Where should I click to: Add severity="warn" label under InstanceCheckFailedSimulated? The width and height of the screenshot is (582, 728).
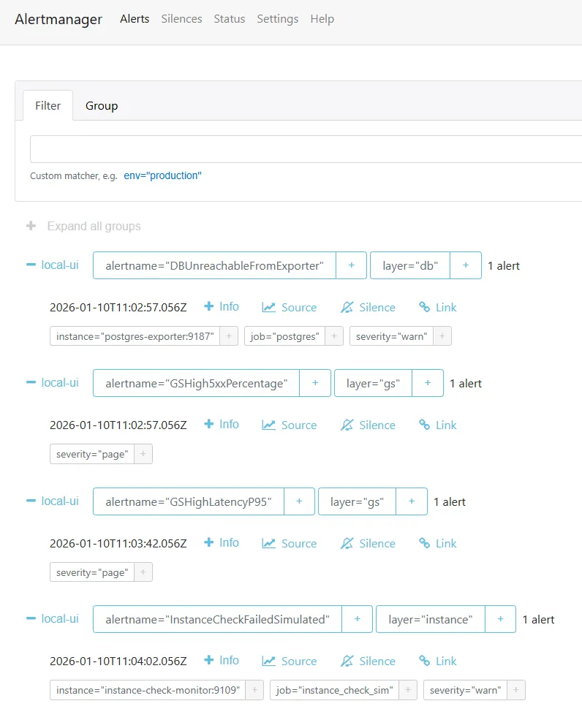(515, 690)
